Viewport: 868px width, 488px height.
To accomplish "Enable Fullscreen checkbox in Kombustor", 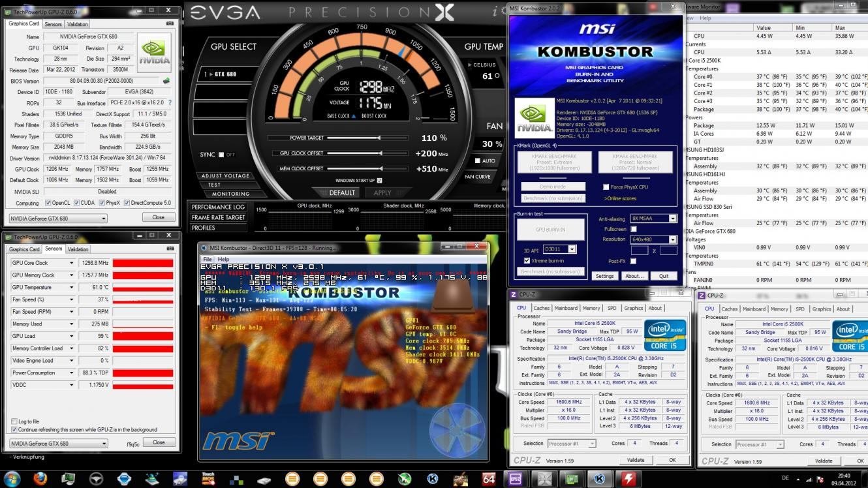I will point(633,229).
